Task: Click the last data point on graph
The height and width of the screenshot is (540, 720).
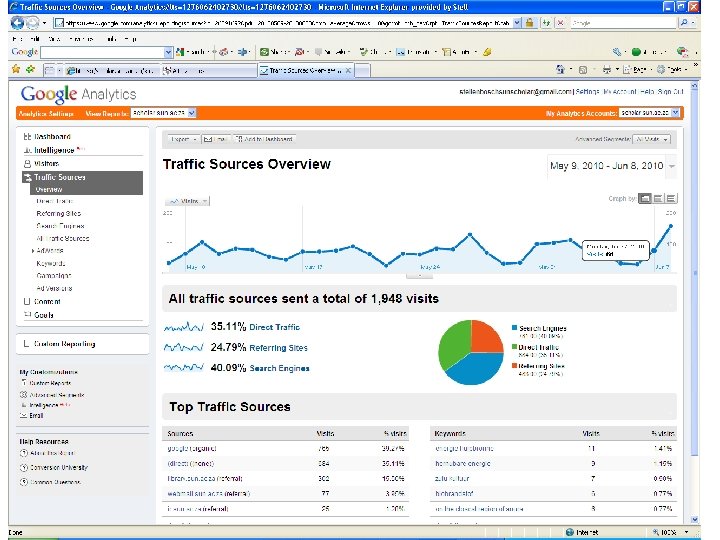Action: tap(671, 225)
